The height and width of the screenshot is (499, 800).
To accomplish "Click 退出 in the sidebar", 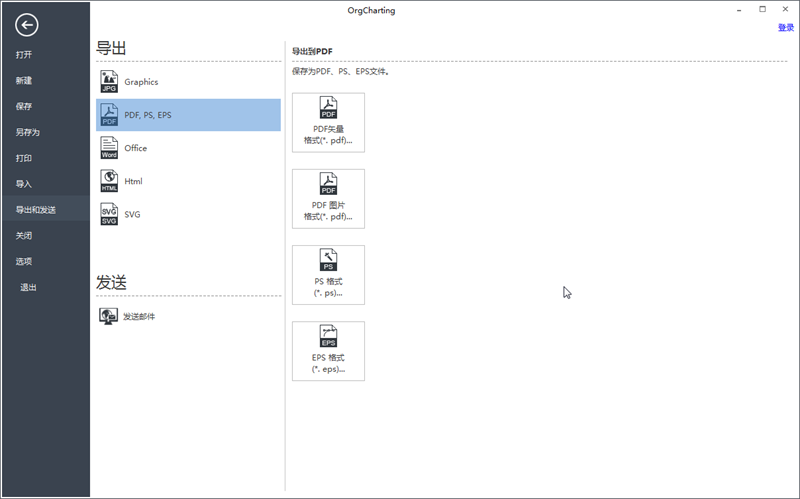I will point(29,287).
